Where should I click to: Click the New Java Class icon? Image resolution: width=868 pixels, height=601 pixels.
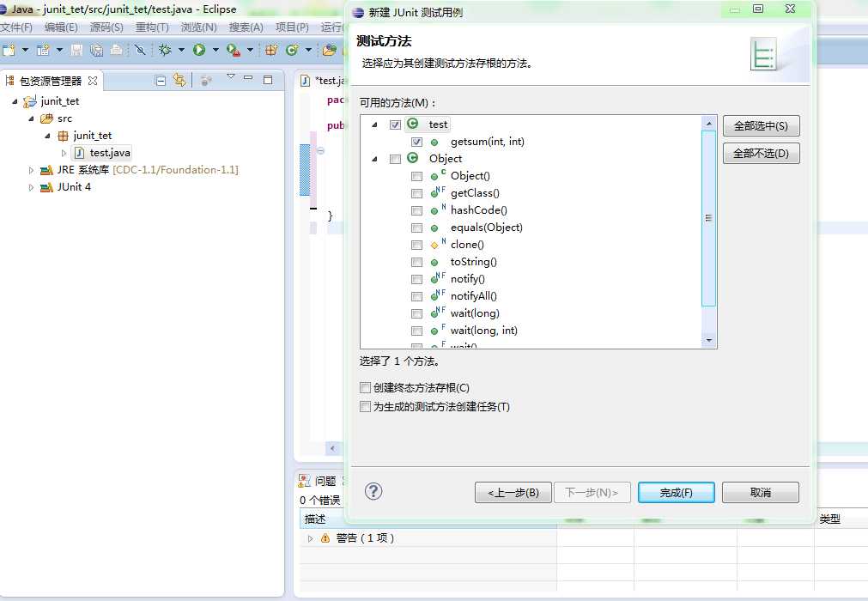(x=292, y=51)
